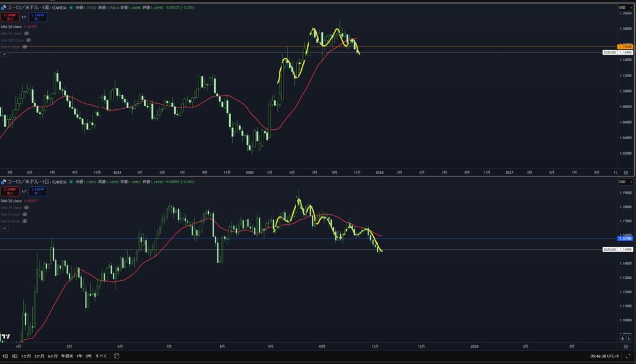Open USD currency dropdown on weekly chart
Viewport: 636px width, 364px height.
[622, 7]
